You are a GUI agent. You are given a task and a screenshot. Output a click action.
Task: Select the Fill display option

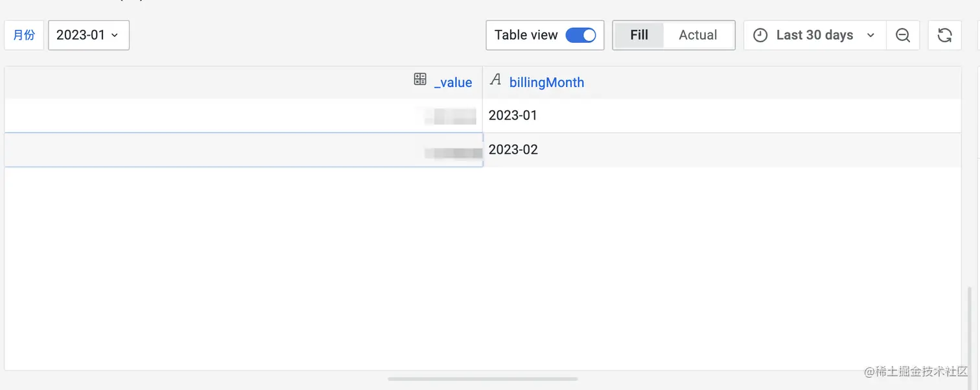(639, 36)
